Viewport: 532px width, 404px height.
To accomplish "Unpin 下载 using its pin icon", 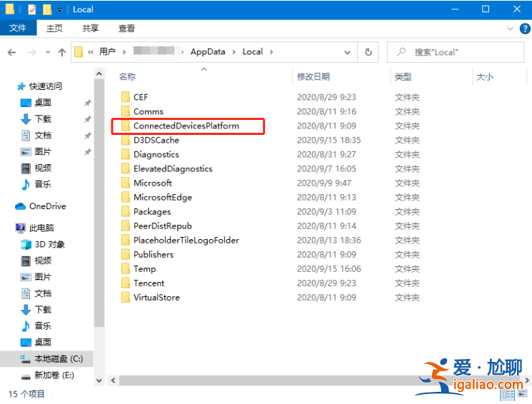I will [x=88, y=119].
